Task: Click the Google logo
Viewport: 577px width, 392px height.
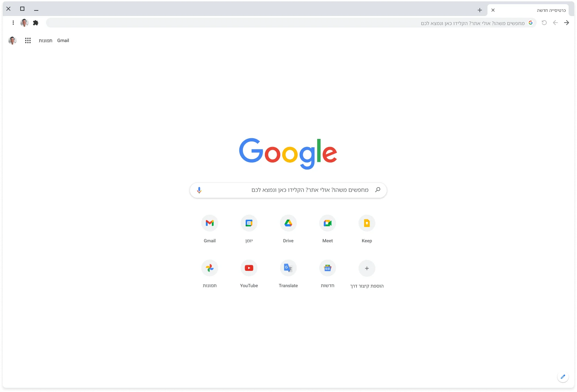Action: click(288, 153)
